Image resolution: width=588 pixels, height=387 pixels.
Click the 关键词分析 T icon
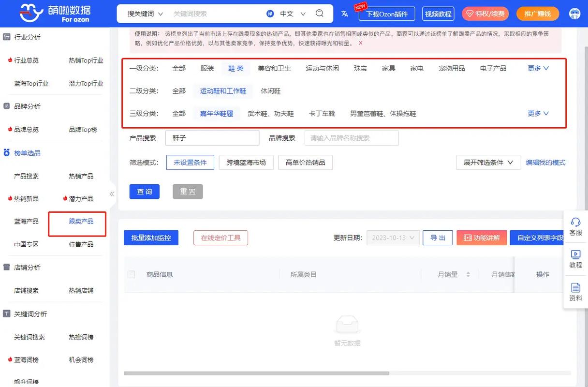[7, 313]
